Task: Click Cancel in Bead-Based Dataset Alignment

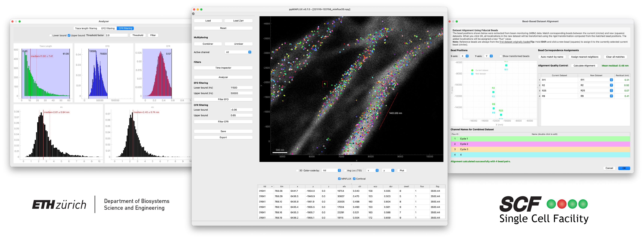Action: click(x=609, y=168)
